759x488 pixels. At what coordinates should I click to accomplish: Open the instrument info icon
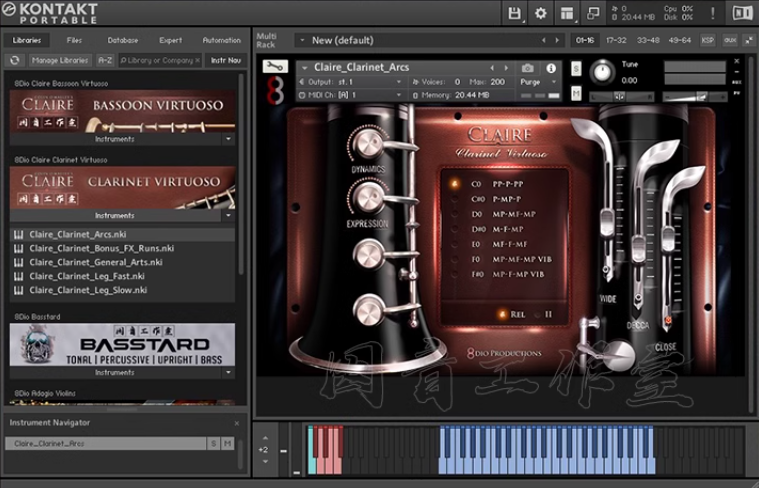[551, 68]
